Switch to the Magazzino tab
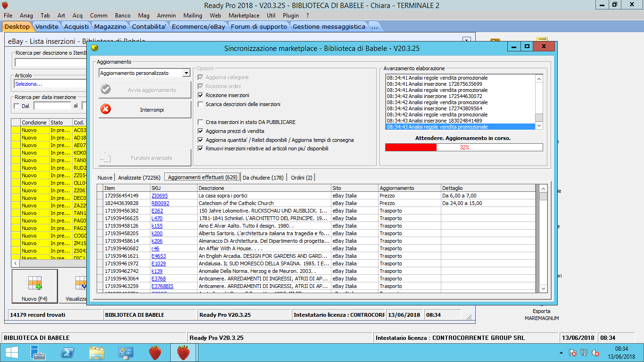 coord(110,27)
